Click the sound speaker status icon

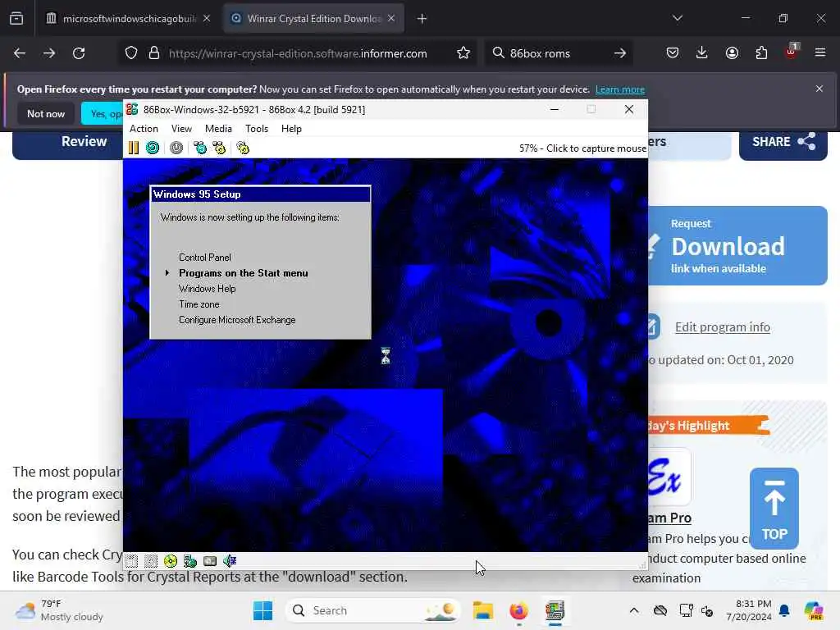pos(230,561)
